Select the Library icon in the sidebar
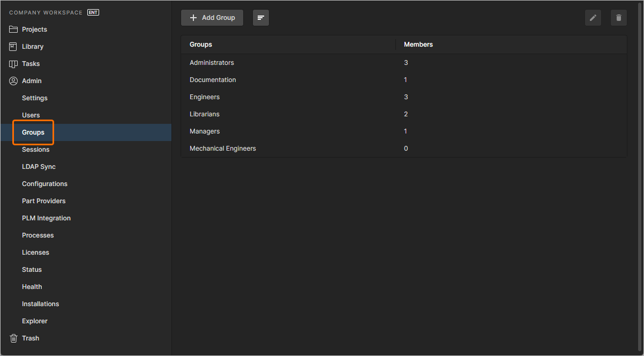This screenshot has height=356, width=644. (13, 46)
